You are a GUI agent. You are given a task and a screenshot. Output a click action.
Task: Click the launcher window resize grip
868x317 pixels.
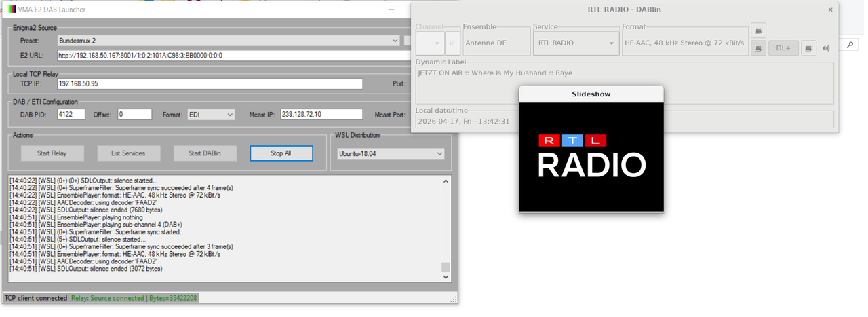(x=454, y=299)
